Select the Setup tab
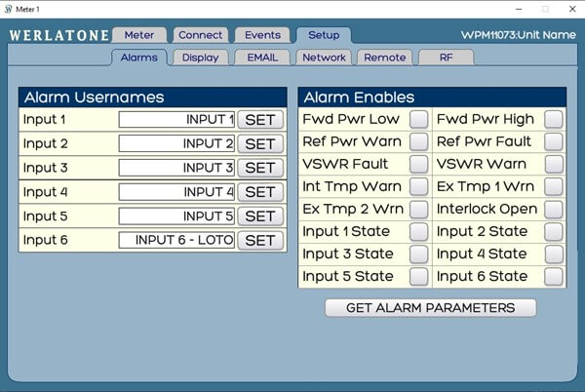The width and height of the screenshot is (585, 392). pyautogui.click(x=324, y=35)
